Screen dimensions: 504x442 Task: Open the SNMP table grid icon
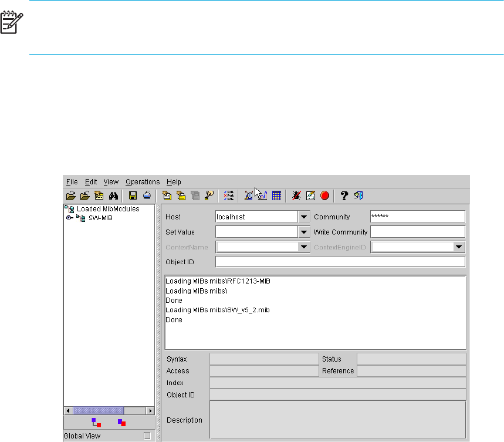coord(276,196)
